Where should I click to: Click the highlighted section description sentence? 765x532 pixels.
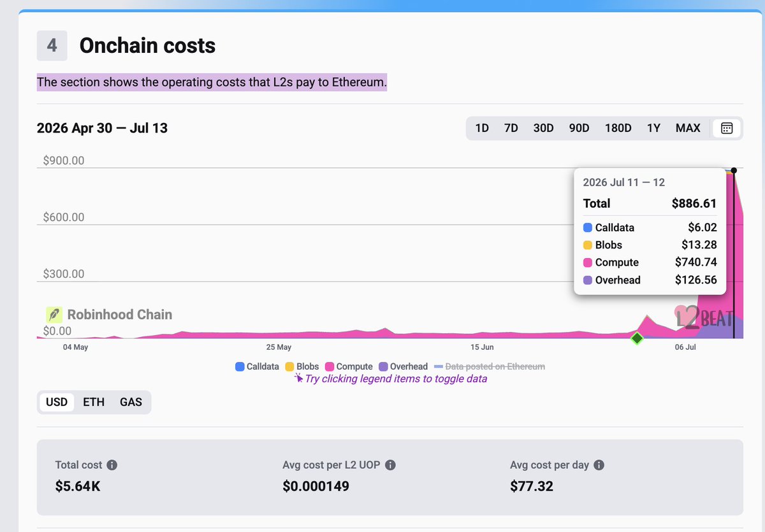pos(212,82)
